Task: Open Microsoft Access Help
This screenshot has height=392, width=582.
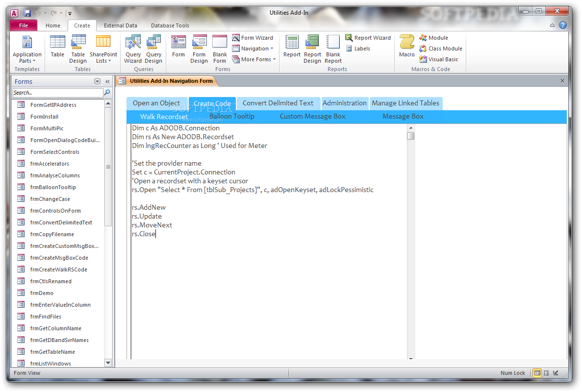Action: pyautogui.click(x=563, y=25)
